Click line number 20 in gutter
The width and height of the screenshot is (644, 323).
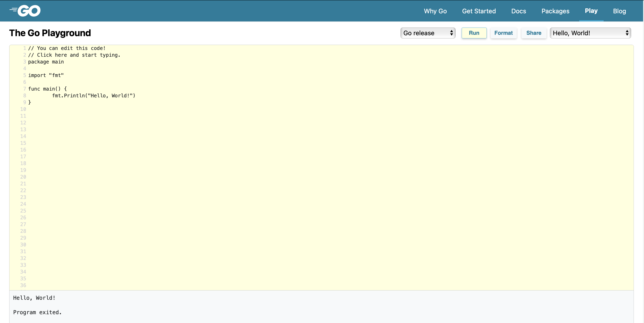click(23, 177)
